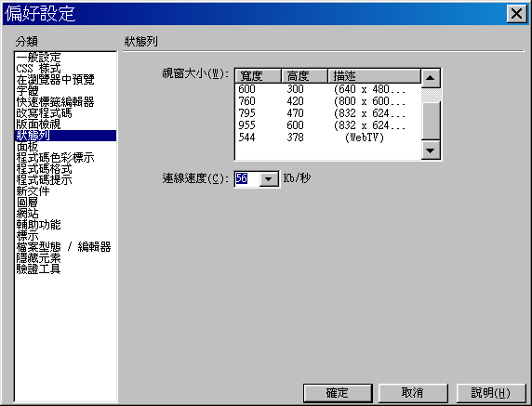Click the 描述 column header
The height and width of the screenshot is (406, 532).
click(x=374, y=76)
